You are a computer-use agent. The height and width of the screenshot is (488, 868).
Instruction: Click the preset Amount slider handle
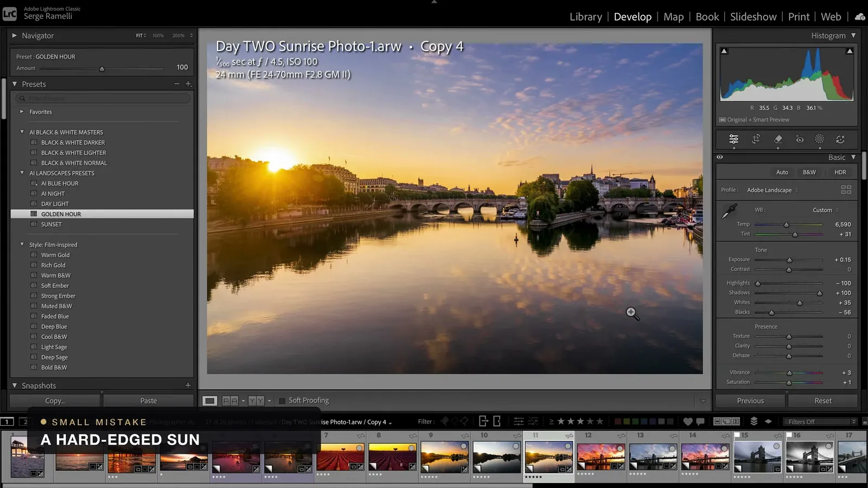click(102, 69)
